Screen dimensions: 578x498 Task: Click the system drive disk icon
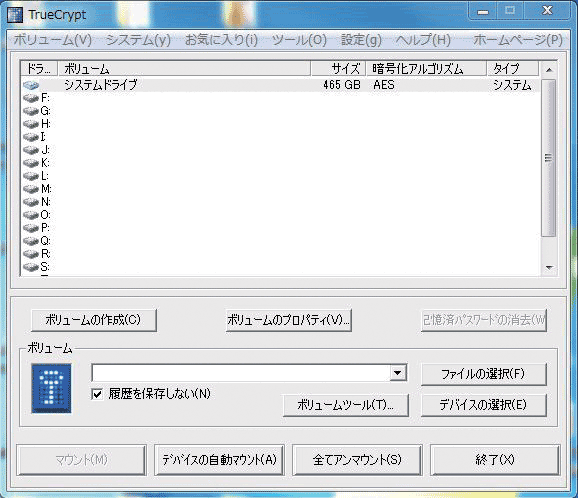coord(31,85)
